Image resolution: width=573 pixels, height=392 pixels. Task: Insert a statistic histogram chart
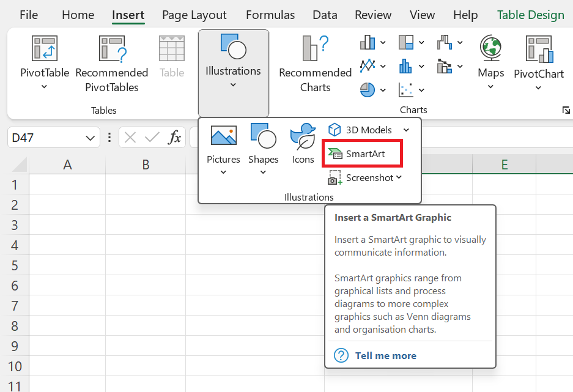coord(407,66)
